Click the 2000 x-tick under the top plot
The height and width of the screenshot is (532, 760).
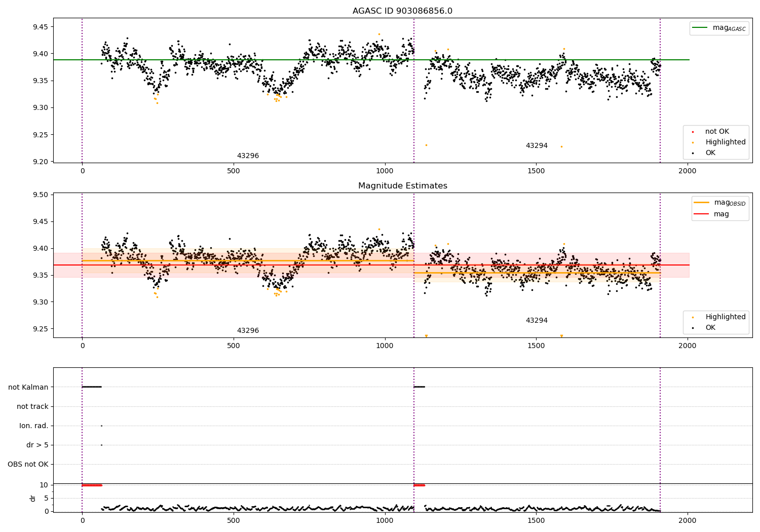pyautogui.click(x=688, y=171)
